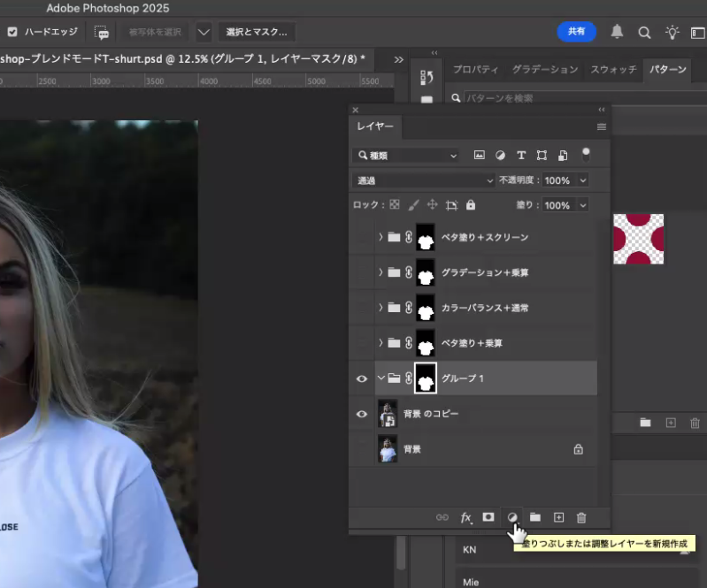Click the search icon in top bar
This screenshot has width=707, height=588.
point(645,32)
